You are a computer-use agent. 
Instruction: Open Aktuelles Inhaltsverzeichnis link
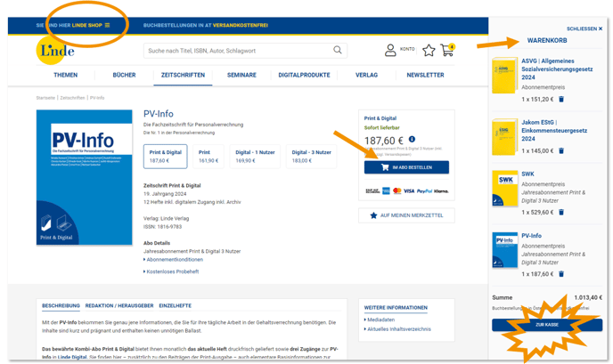click(397, 329)
